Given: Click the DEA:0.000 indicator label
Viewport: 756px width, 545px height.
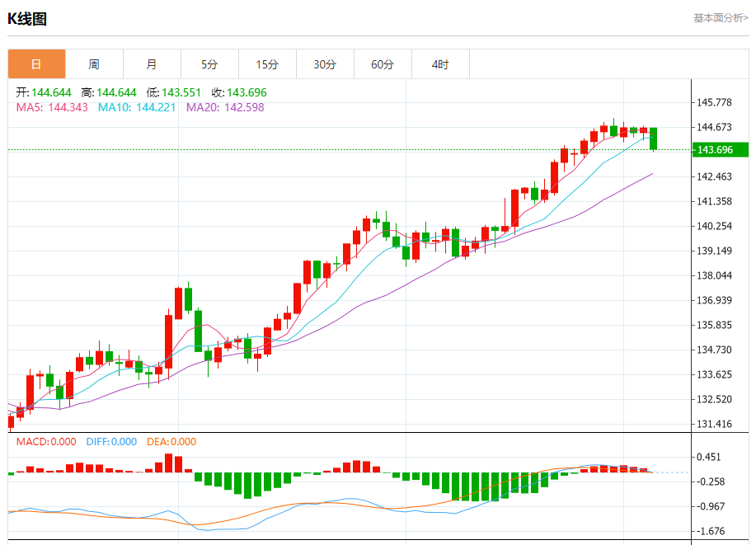Looking at the screenshot, I should click(171, 442).
